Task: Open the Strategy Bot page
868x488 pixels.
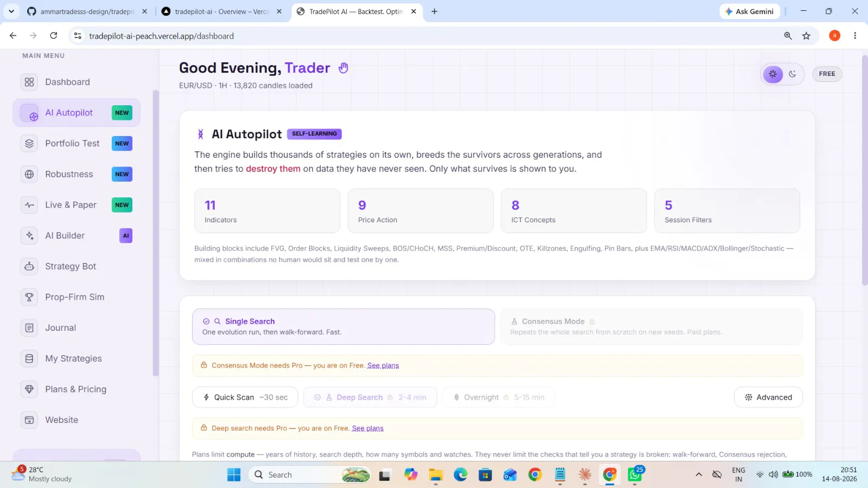Action: click(x=76, y=266)
